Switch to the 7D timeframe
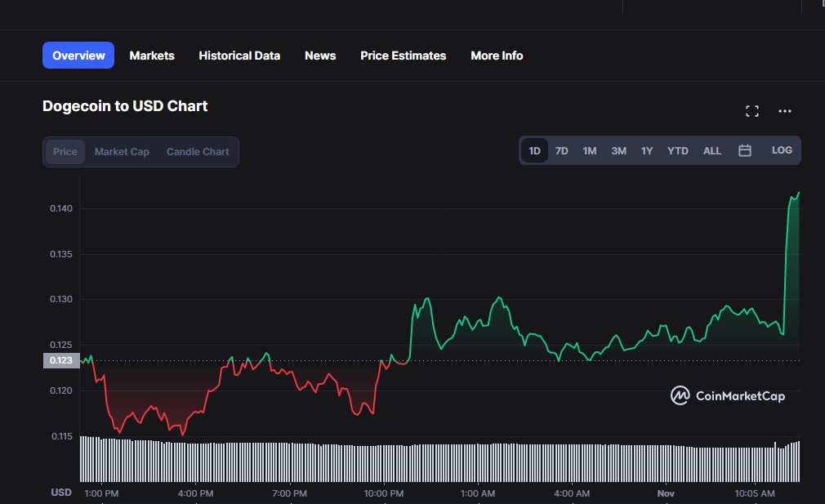 coord(561,150)
